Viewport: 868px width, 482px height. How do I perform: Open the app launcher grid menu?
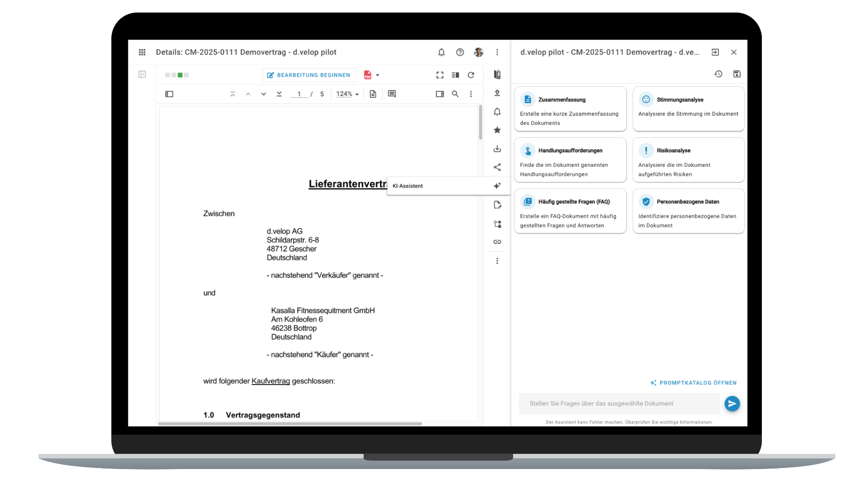coord(142,52)
